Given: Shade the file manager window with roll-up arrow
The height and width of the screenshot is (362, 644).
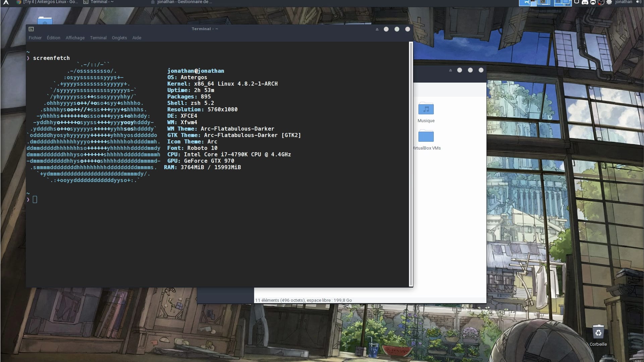Looking at the screenshot, I should pos(450,70).
